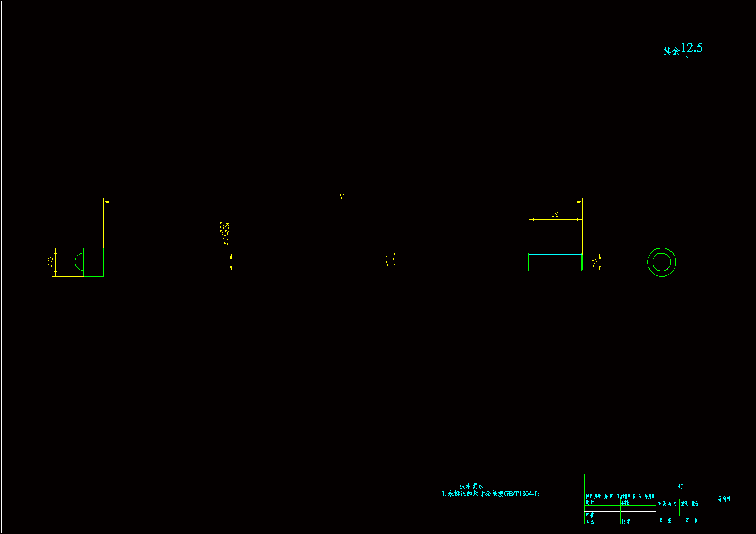
Task: Select the circular end view of rod
Action: 662,262
